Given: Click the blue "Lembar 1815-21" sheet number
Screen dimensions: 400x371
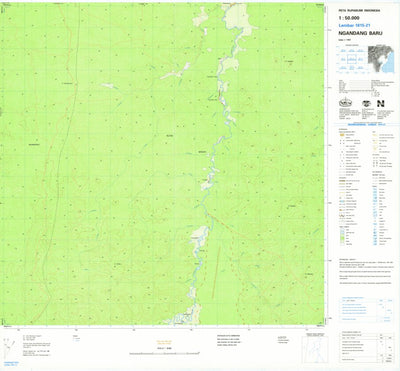Looking at the screenshot, I should point(354,26).
